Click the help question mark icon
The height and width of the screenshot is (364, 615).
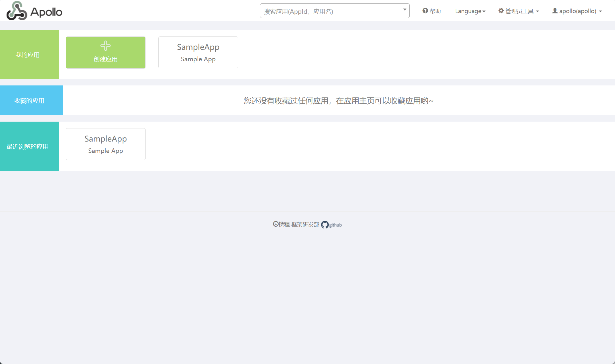point(425,11)
